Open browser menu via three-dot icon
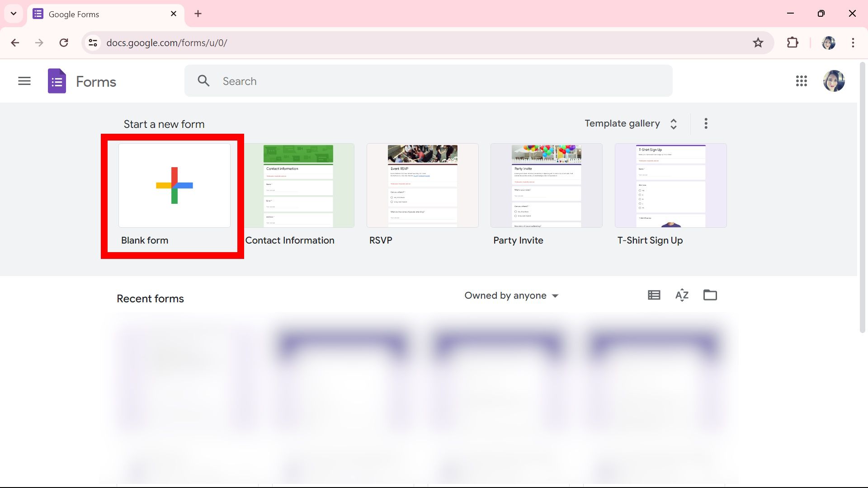868x488 pixels. [x=853, y=42]
